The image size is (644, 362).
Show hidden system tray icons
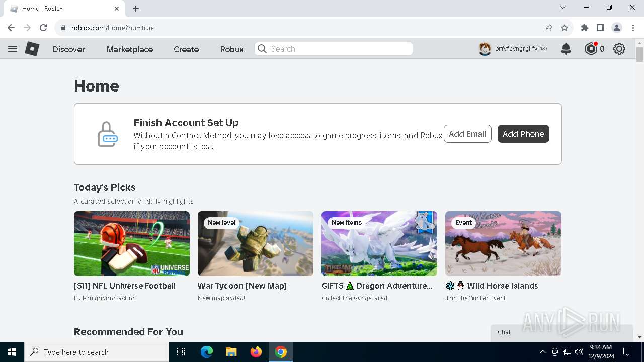click(x=542, y=352)
